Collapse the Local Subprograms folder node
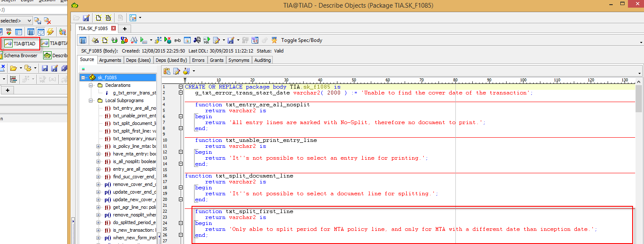Viewport: 644px width, 244px height. (91, 100)
